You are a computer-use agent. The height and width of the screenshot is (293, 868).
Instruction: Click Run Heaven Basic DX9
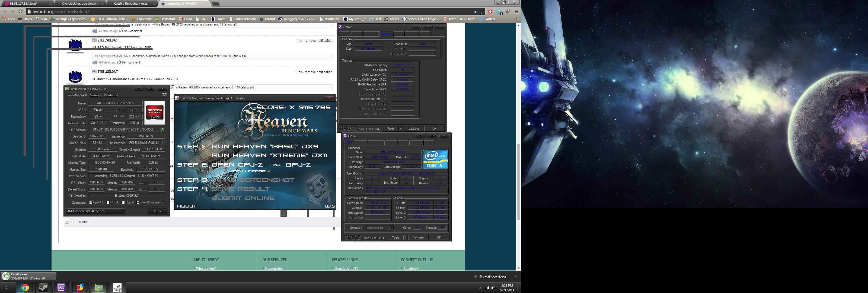click(x=265, y=146)
